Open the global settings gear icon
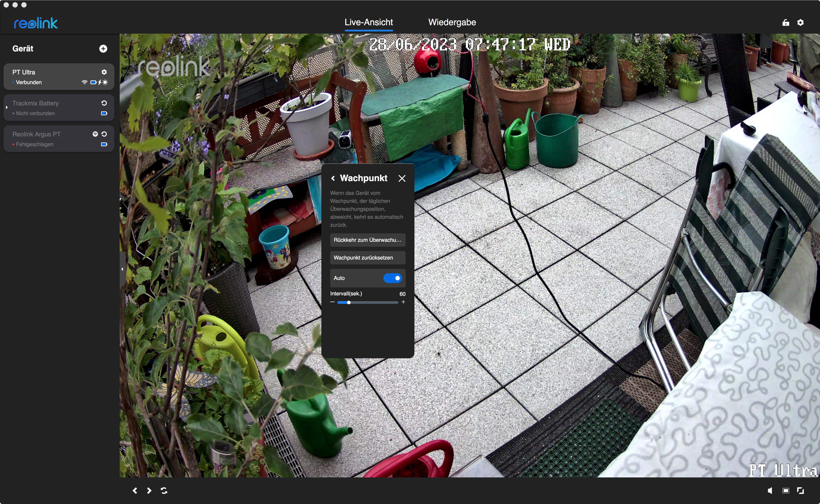 [x=800, y=22]
